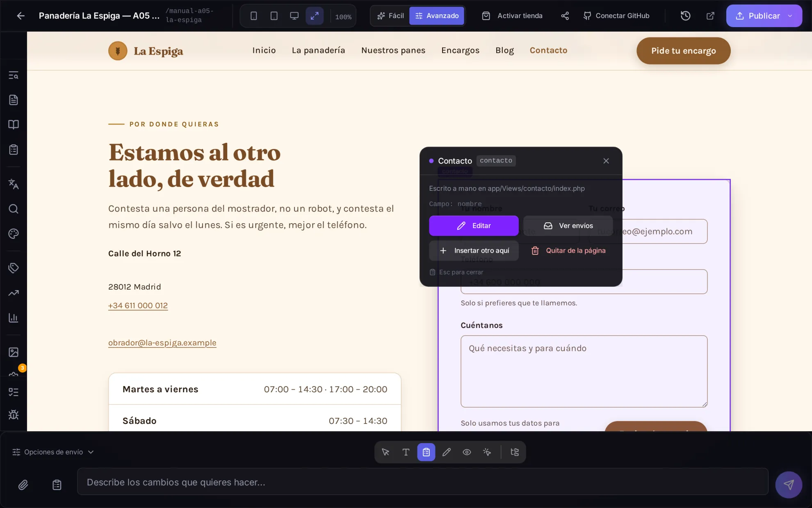
Task: Open the Encargos nav item
Action: pyautogui.click(x=460, y=50)
